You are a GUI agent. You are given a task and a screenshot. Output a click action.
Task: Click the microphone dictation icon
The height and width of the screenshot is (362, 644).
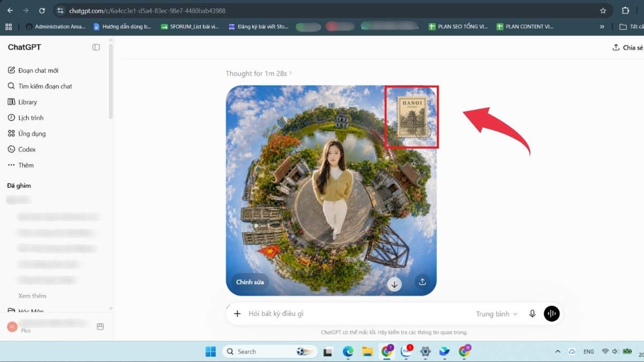point(532,314)
